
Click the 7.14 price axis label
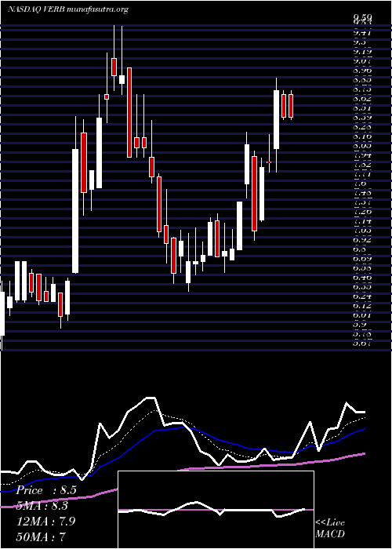tap(362, 221)
